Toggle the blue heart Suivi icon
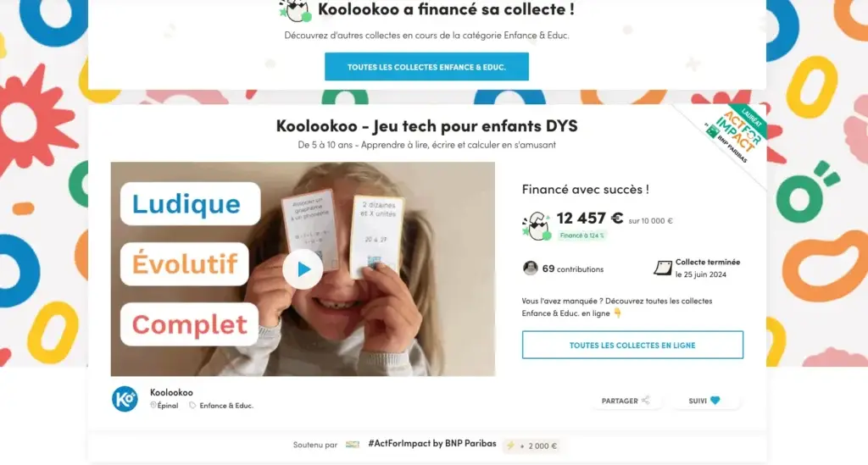This screenshot has width=868, height=465. click(715, 401)
